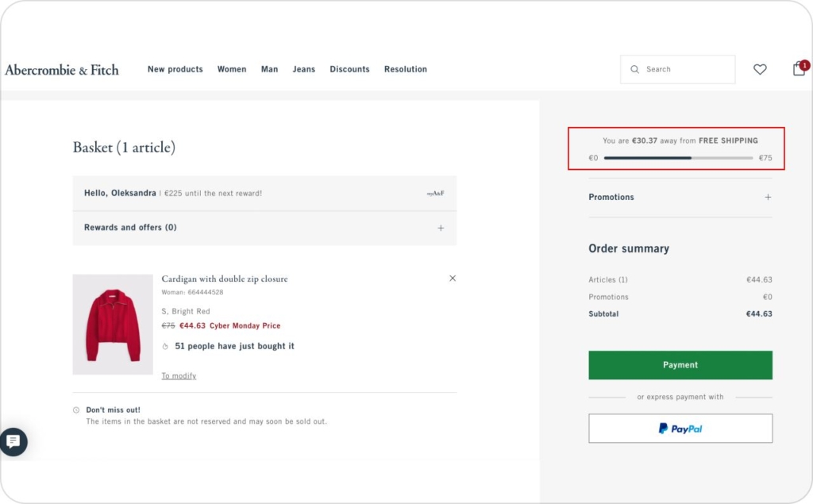Expand the Promotions section
Image resolution: width=813 pixels, height=504 pixels.
[x=768, y=198]
